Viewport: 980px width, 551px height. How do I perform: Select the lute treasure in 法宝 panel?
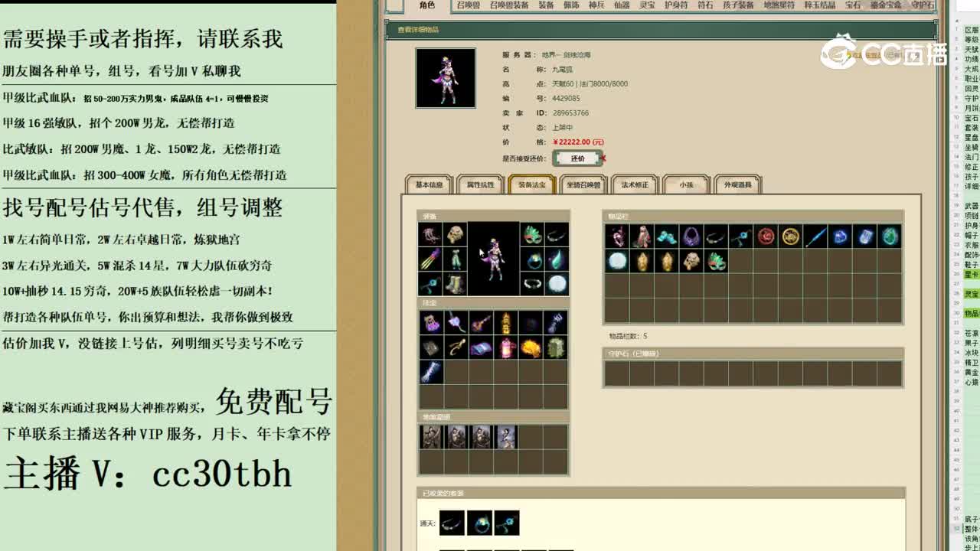click(481, 323)
